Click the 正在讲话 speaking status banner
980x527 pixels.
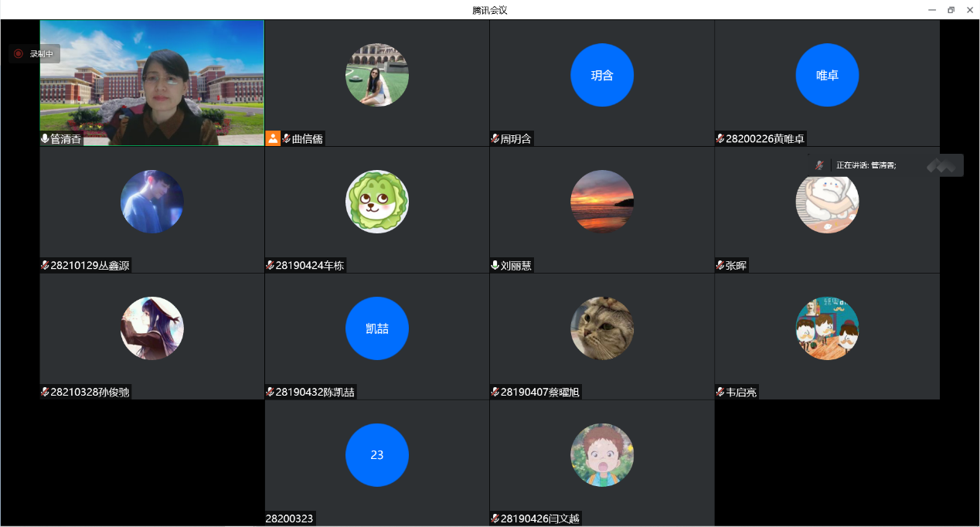[x=885, y=165]
